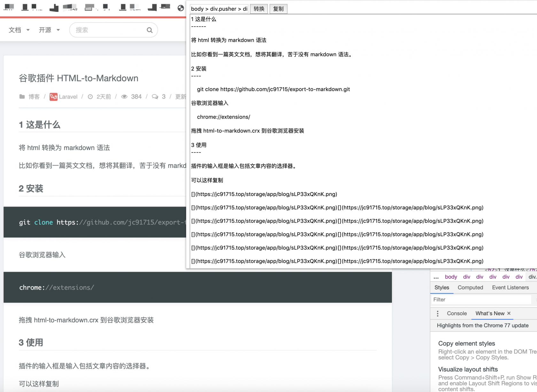Image resolution: width=537 pixels, height=392 pixels.
Task: Click the folder icon before 博客
Action: click(x=22, y=97)
